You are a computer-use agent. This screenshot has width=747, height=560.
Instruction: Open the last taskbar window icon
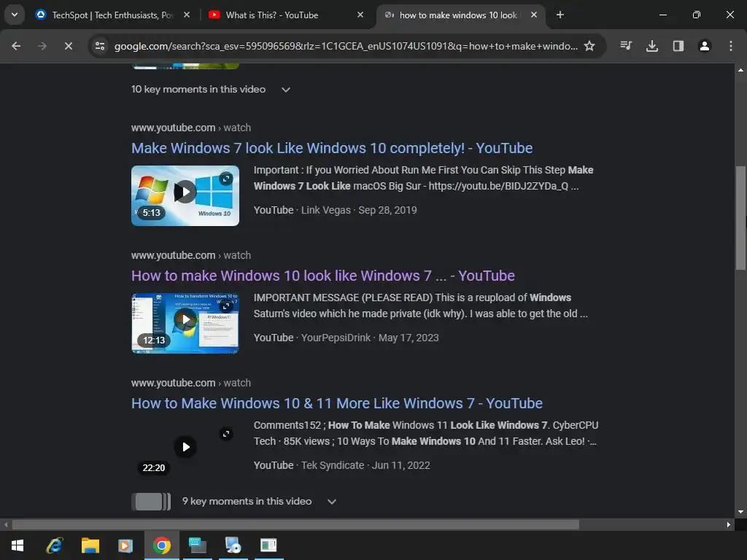(x=269, y=545)
